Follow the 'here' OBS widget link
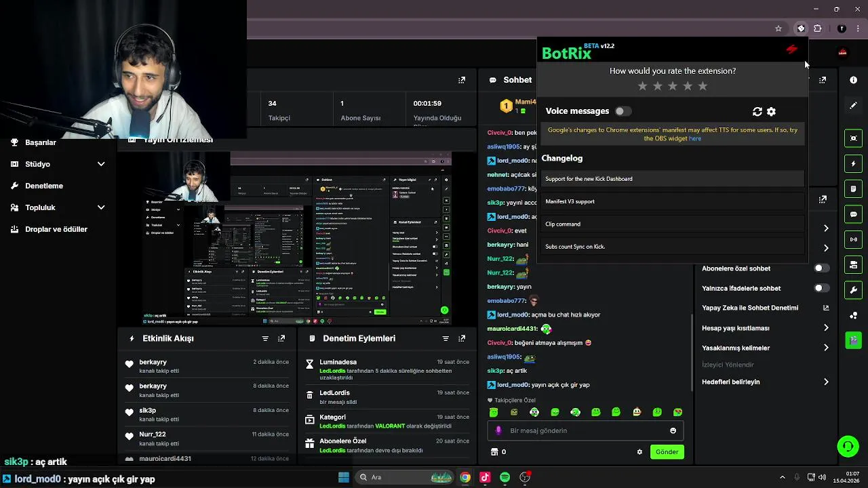 [x=695, y=138]
